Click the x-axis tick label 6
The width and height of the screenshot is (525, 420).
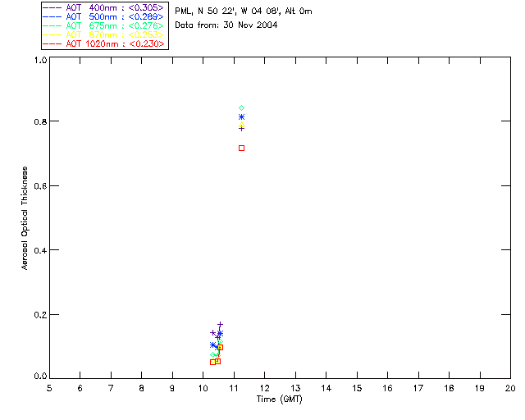coord(80,388)
